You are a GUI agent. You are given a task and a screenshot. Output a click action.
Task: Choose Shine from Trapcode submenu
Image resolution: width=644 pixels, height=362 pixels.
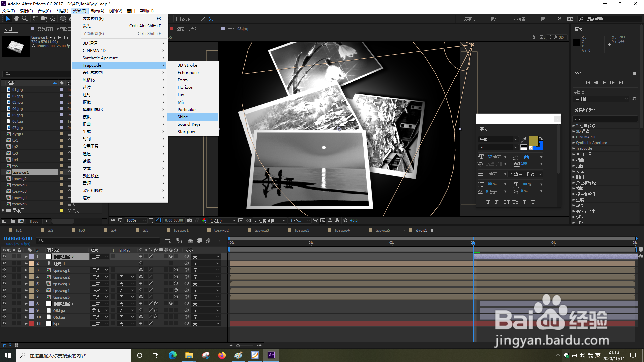(183, 117)
